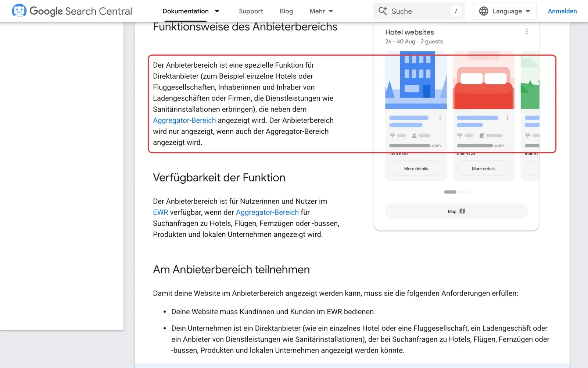The height and width of the screenshot is (368, 588).
Task: Click the '26 - 30 Aug · 2 guests' text
Action: [x=414, y=42]
